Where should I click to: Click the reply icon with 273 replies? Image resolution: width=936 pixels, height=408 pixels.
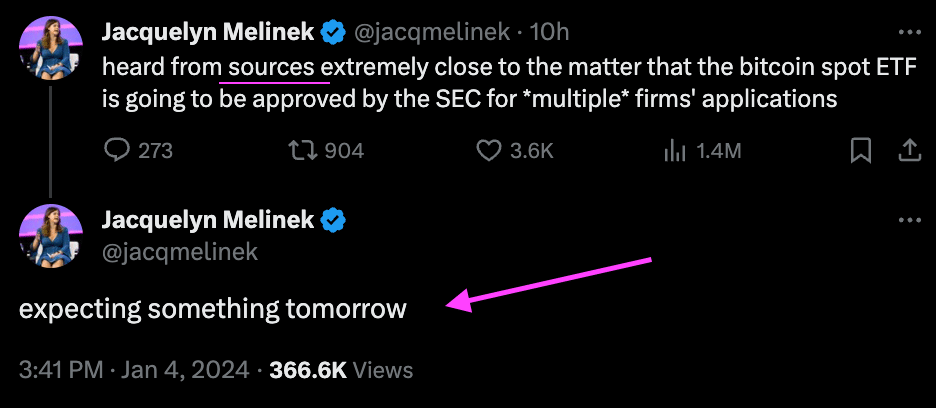[117, 151]
